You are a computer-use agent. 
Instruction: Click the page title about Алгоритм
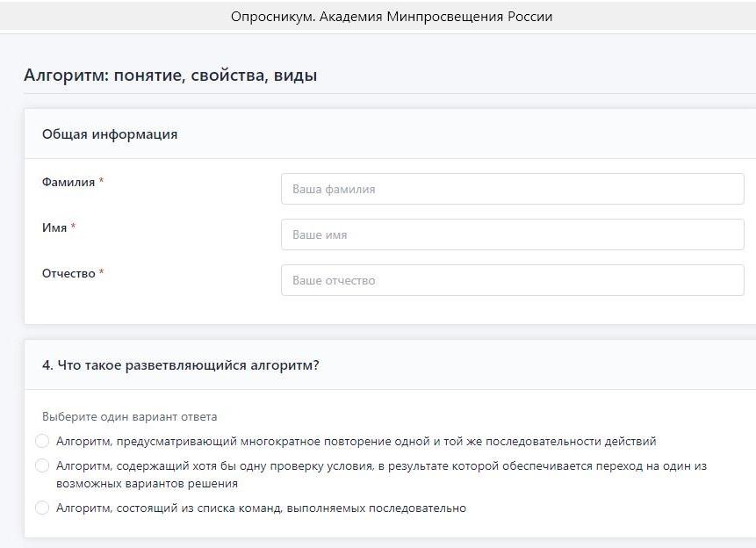[x=170, y=76]
